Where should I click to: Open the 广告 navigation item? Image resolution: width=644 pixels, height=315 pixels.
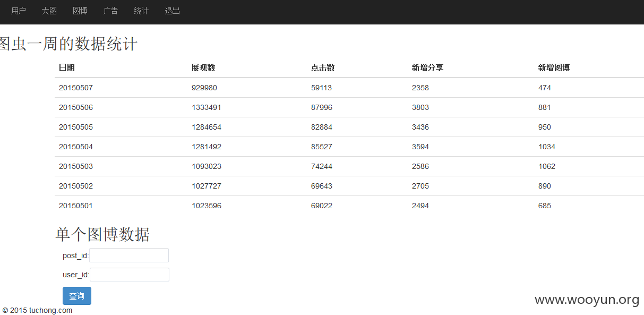[x=111, y=11]
